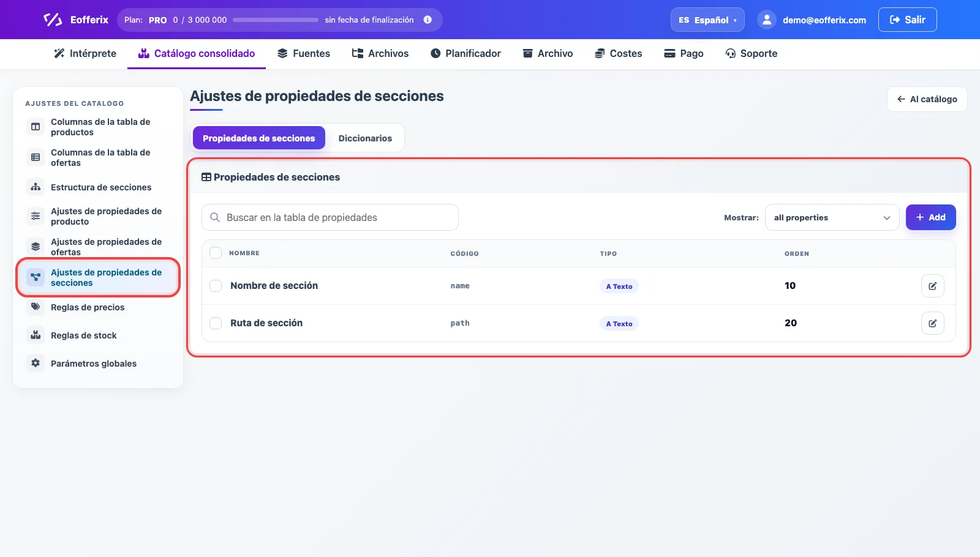This screenshot has height=557, width=980.
Task: Click the Add property button
Action: pos(930,217)
